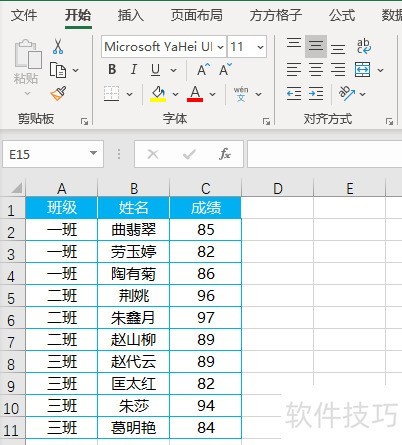Open fill color dropdown arrow
This screenshot has height=445, width=402.
tap(175, 94)
